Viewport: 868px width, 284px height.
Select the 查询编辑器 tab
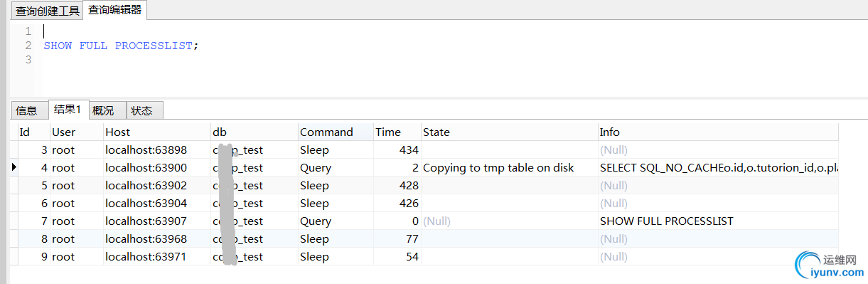tap(115, 10)
